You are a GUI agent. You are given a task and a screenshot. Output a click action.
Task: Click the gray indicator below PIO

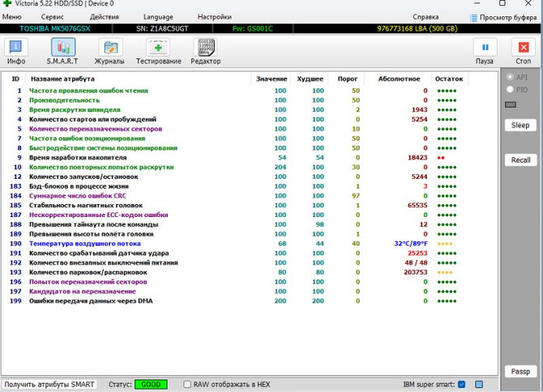coord(511,104)
